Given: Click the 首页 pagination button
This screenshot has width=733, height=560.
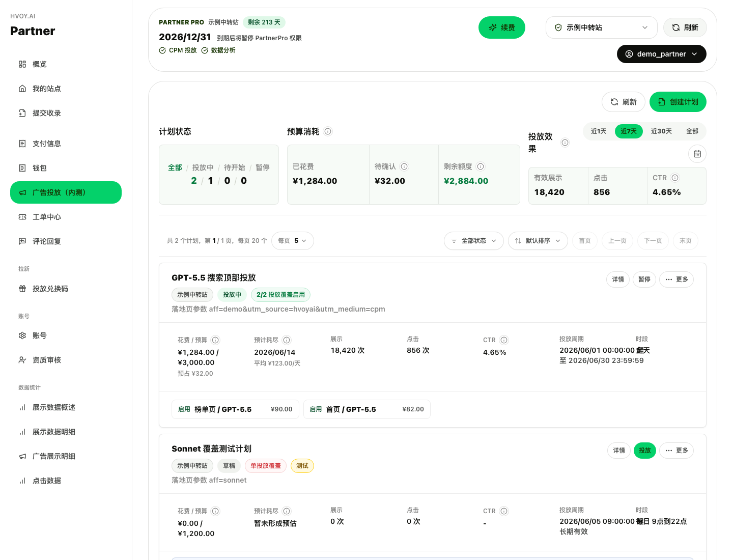Looking at the screenshot, I should [585, 241].
